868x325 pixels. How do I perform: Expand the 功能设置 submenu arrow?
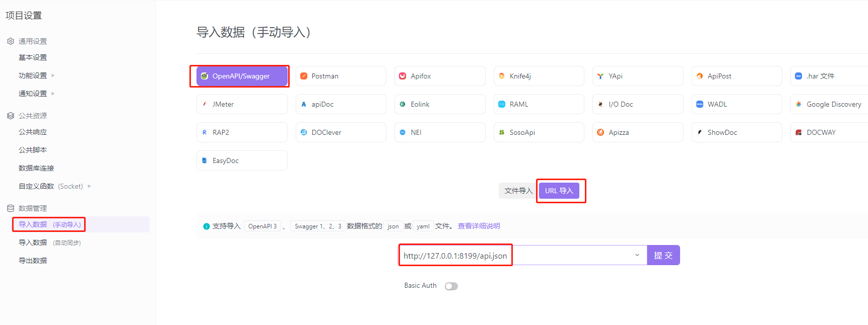[53, 75]
